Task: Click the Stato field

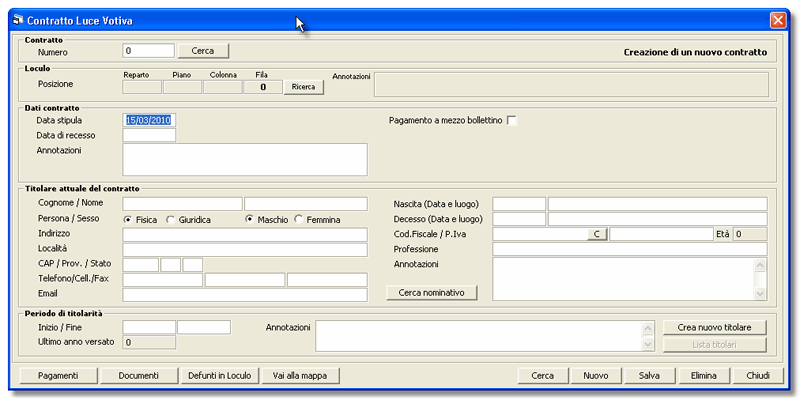Action: pyautogui.click(x=193, y=265)
